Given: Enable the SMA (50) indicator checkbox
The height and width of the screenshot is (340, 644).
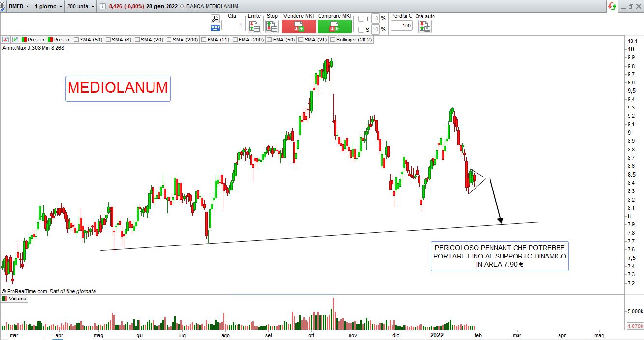Looking at the screenshot, I should [x=76, y=40].
